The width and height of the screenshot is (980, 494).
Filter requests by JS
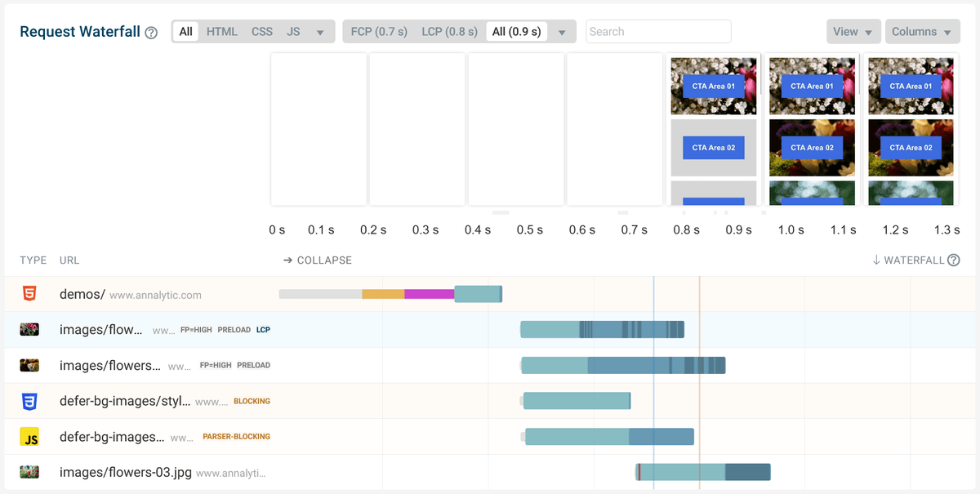(x=293, y=32)
